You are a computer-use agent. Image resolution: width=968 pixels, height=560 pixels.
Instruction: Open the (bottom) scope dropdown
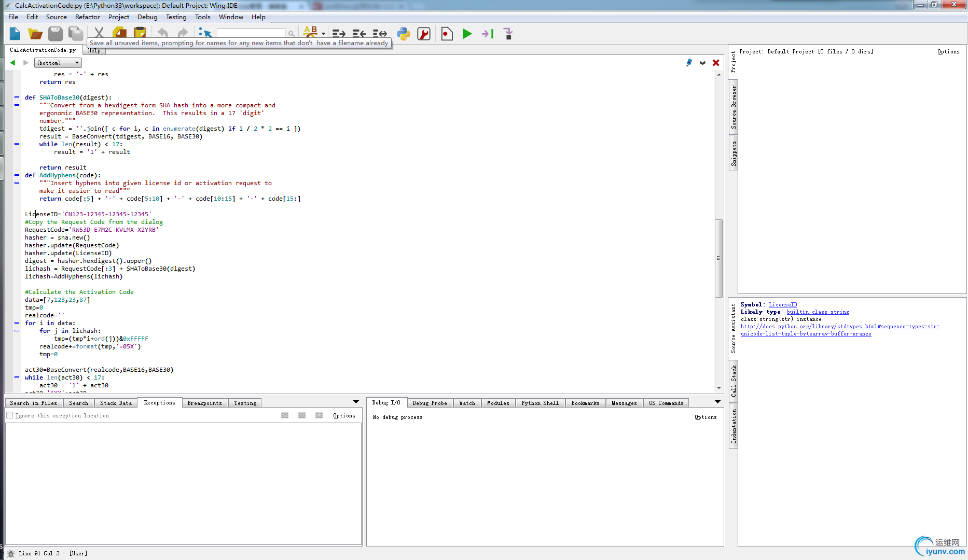pos(58,63)
